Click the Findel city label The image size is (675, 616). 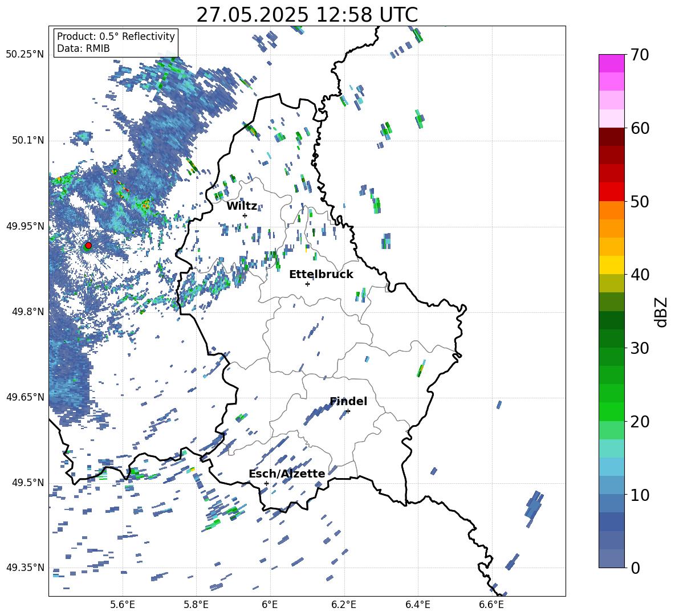[x=348, y=401]
